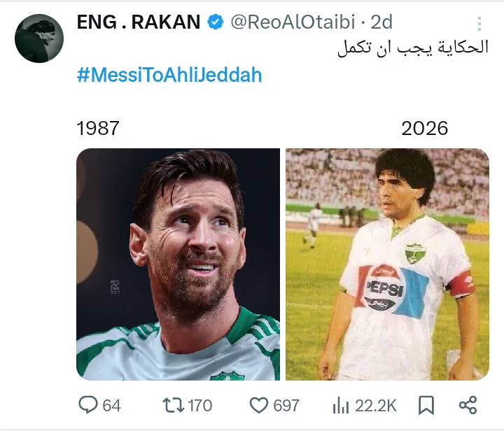504x433 pixels.
Task: Bookmark this post
Action: coord(426,405)
